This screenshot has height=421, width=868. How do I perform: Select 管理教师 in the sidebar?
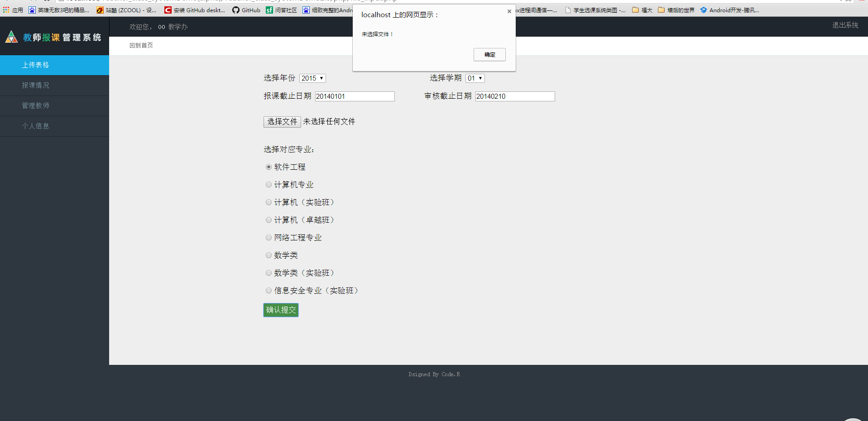click(x=54, y=106)
